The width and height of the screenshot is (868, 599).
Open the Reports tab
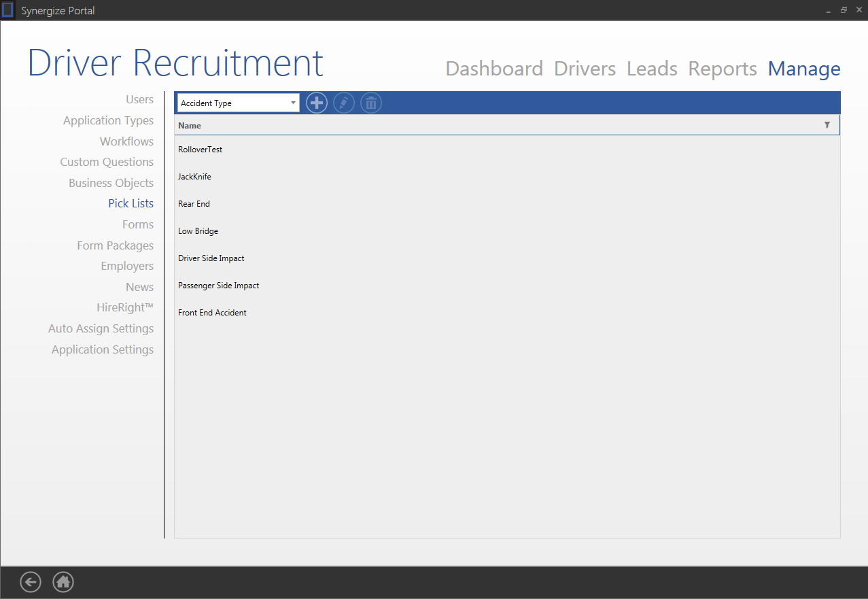coord(723,69)
